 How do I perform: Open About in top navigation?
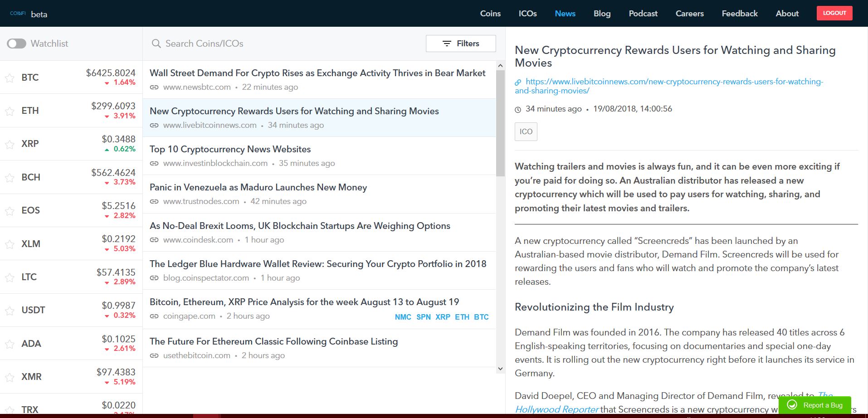787,14
